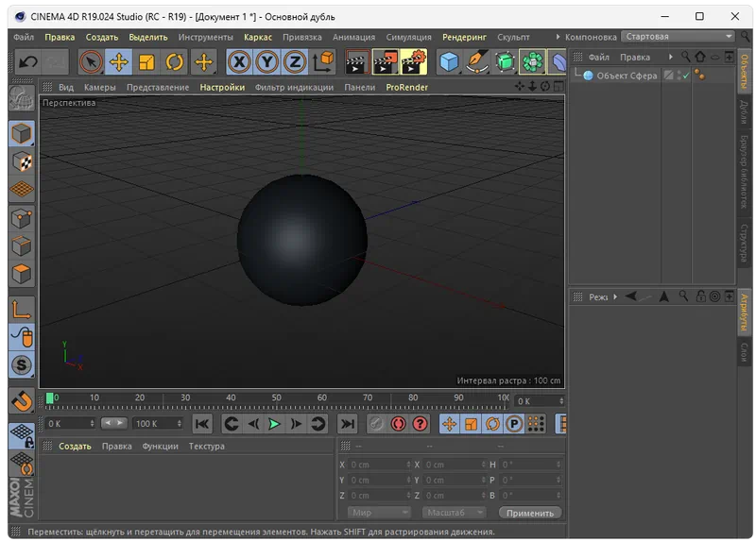
Task: Open the Структура side tab
Action: [x=745, y=243]
